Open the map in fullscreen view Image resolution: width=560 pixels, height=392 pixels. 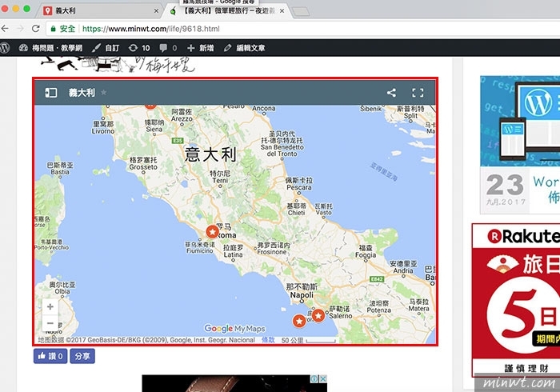[x=417, y=93]
